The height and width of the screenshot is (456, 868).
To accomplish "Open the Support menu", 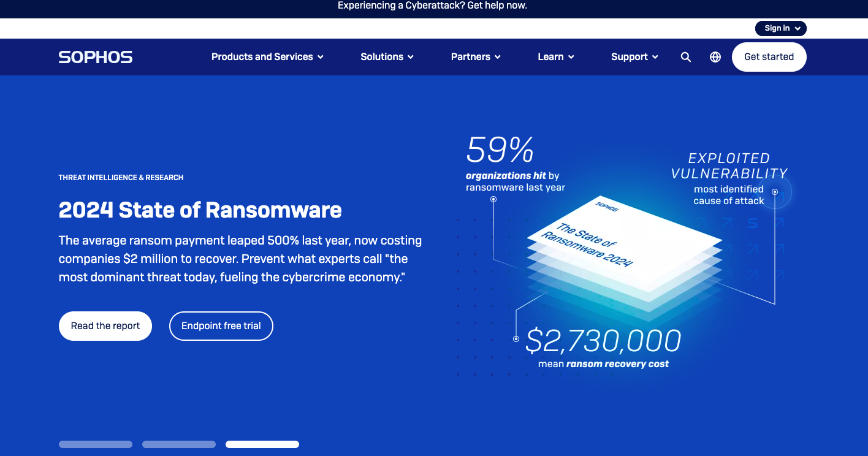I will click(634, 57).
